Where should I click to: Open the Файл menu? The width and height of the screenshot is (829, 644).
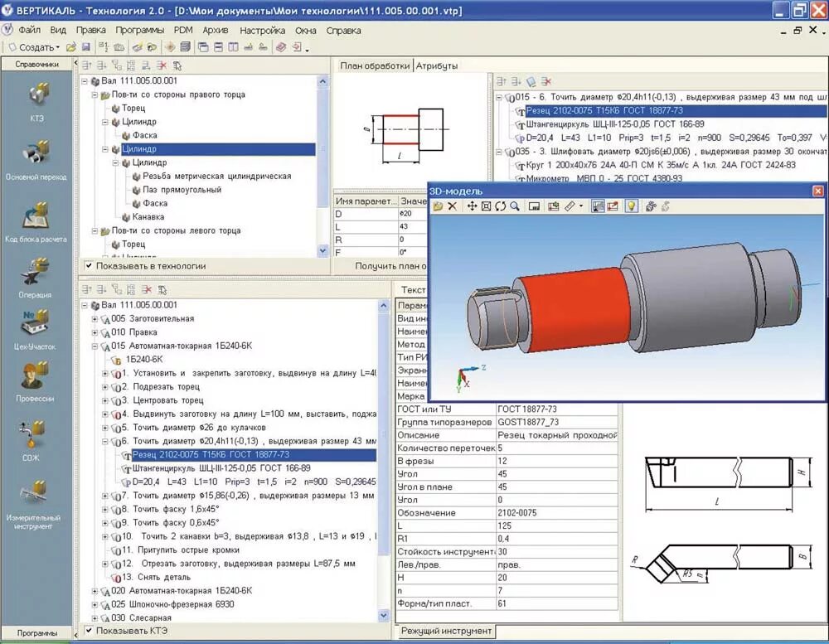coord(30,30)
